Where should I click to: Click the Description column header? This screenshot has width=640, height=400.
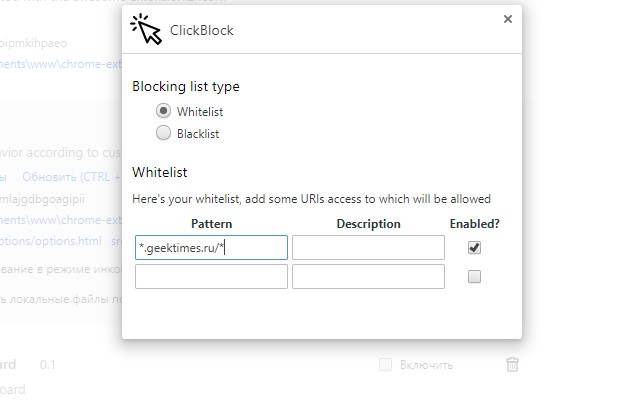[368, 224]
